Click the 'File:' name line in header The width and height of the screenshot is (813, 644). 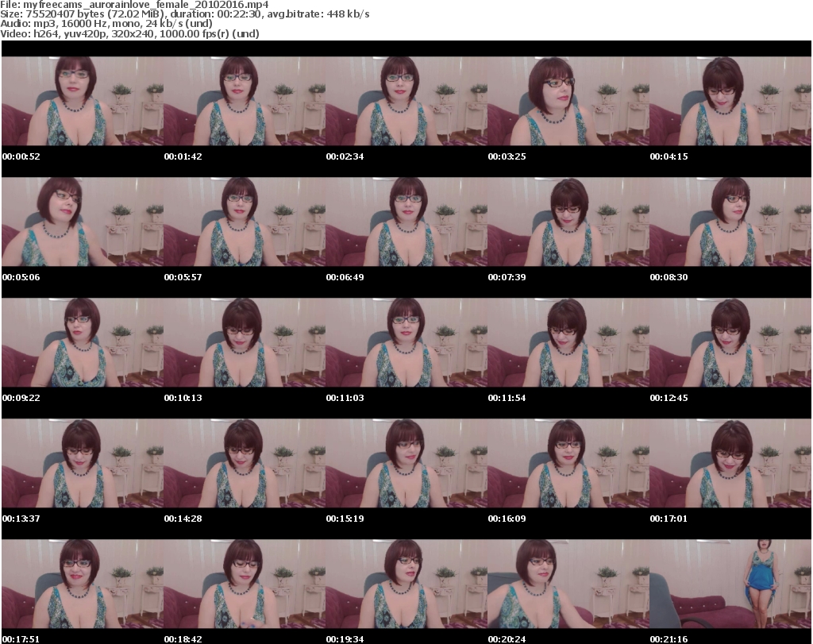point(134,5)
